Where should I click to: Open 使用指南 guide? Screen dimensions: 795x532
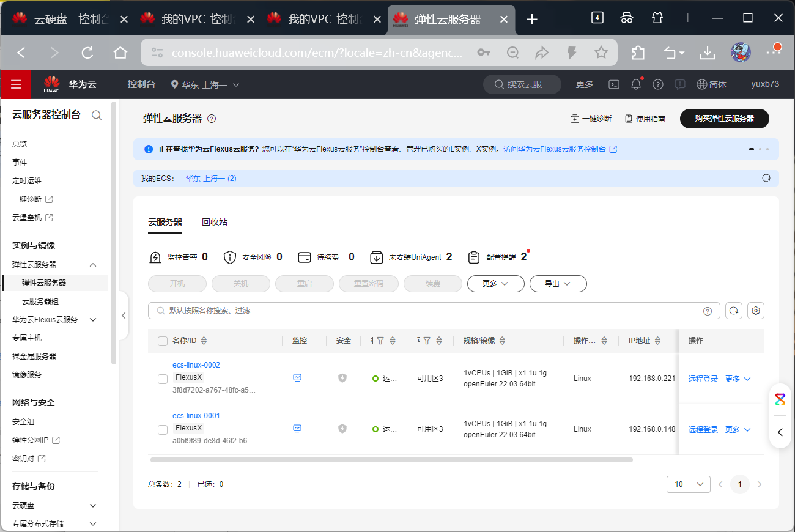point(645,119)
